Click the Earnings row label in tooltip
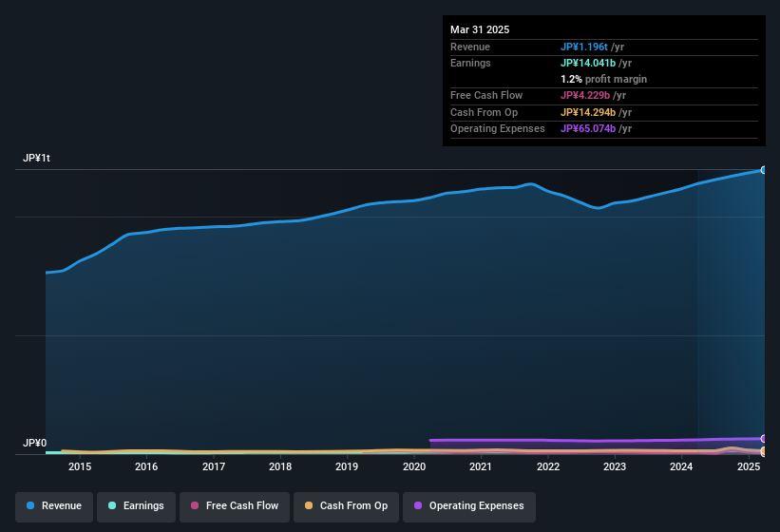780x532 pixels. point(470,63)
